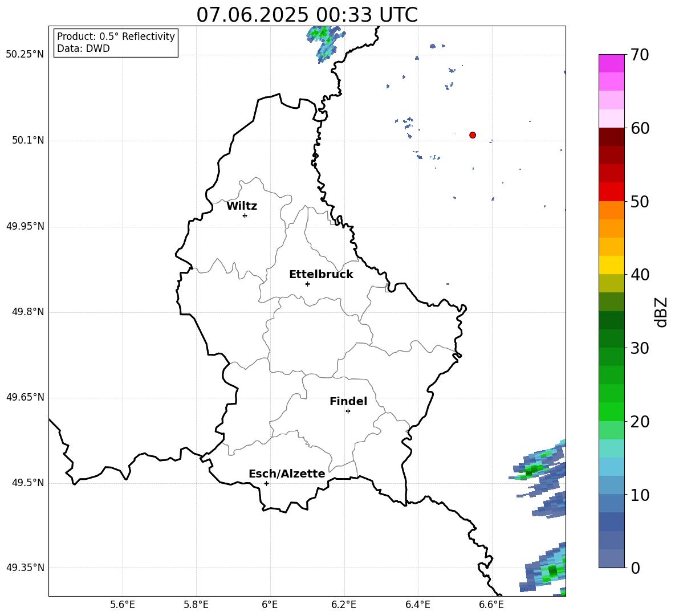Click the magenta top colorbar swatch

(x=611, y=63)
